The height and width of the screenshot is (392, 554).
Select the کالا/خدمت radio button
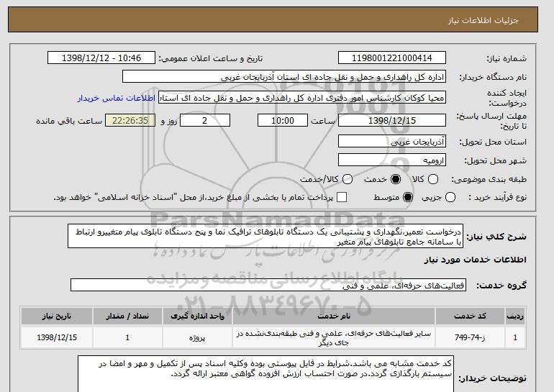(x=348, y=179)
